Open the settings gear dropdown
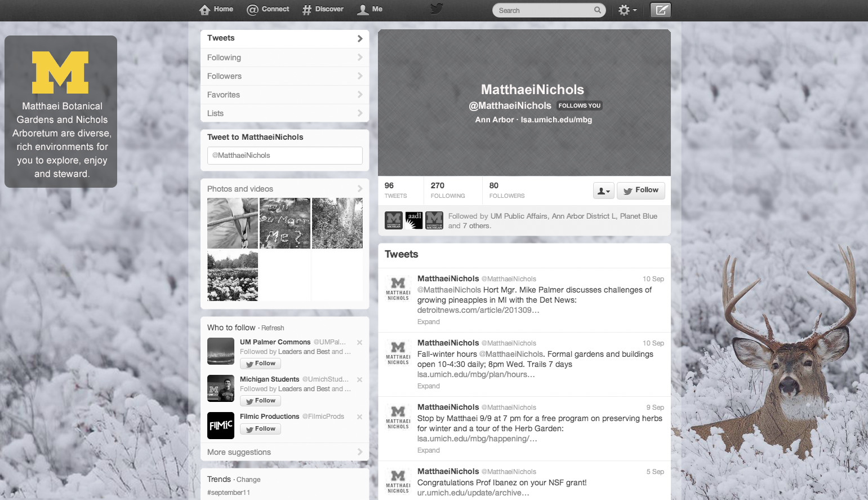The height and width of the screenshot is (500, 868). 627,10
